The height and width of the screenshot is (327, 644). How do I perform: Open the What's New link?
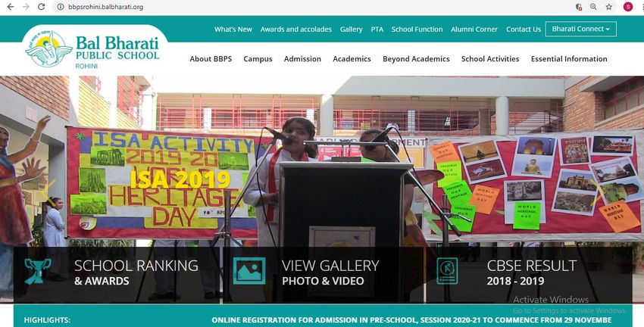click(233, 29)
